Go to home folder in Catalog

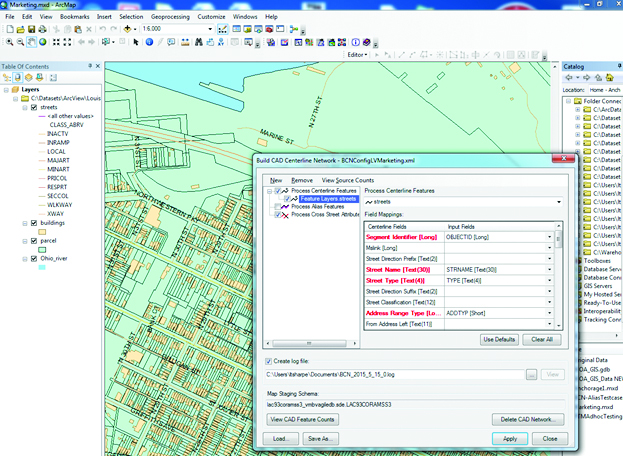click(610, 77)
